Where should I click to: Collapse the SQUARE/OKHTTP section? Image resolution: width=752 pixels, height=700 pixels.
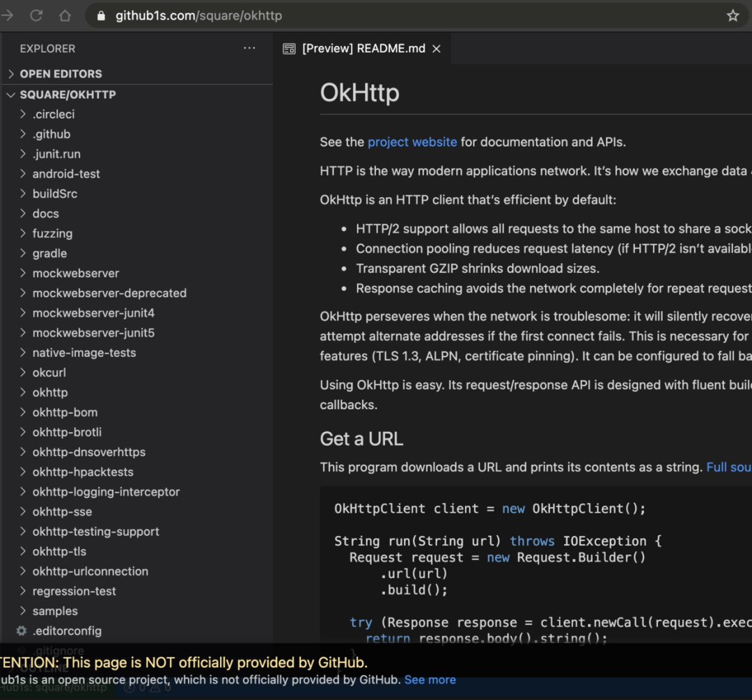(x=136, y=95)
